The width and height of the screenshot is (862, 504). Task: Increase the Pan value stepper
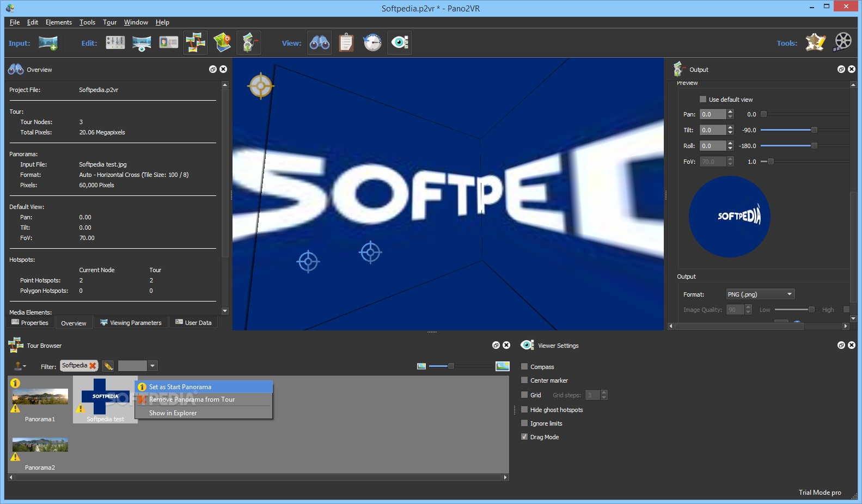[730, 112]
